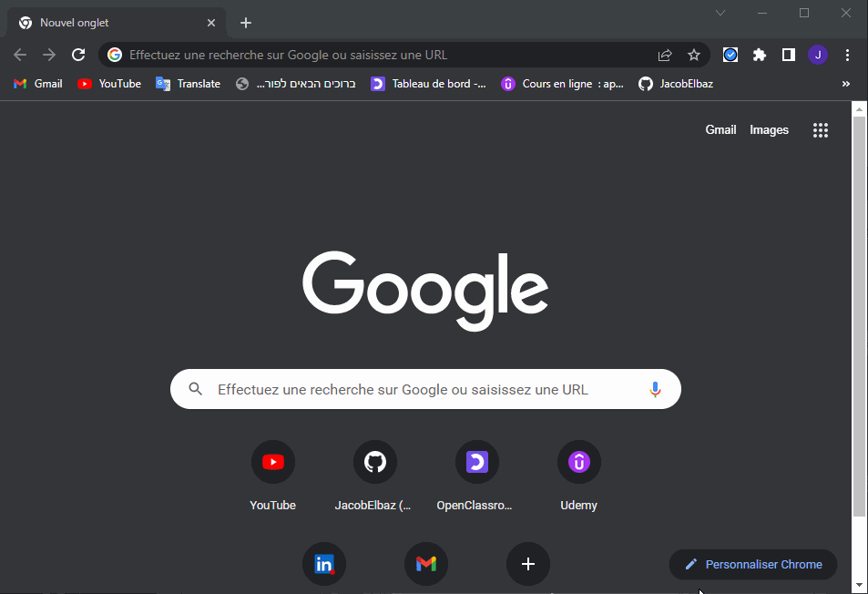Click the scrollbar down arrow

(859, 585)
